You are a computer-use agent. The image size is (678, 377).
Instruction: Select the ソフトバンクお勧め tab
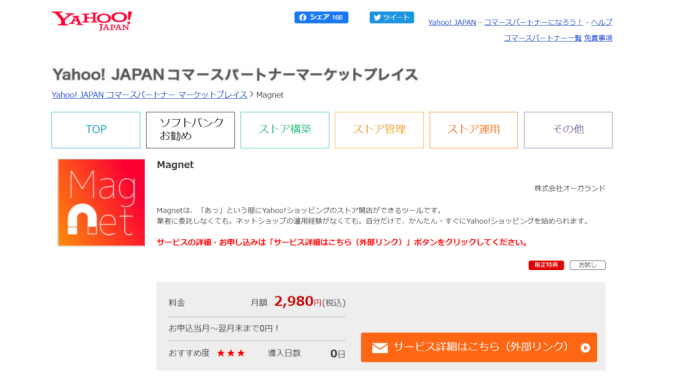click(x=190, y=130)
